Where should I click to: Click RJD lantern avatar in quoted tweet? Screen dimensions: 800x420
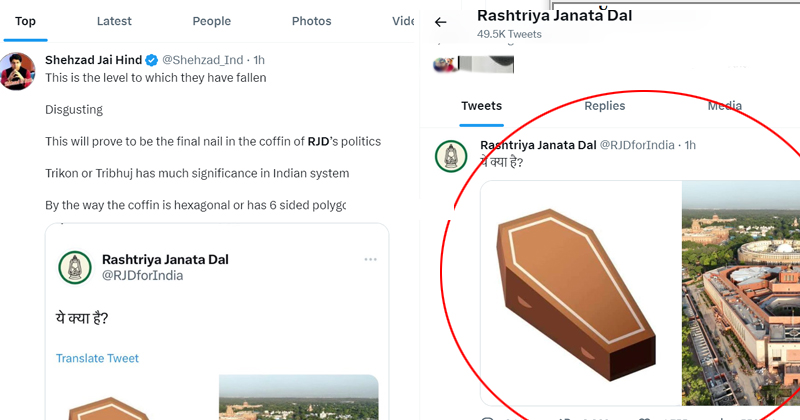pos(75,267)
